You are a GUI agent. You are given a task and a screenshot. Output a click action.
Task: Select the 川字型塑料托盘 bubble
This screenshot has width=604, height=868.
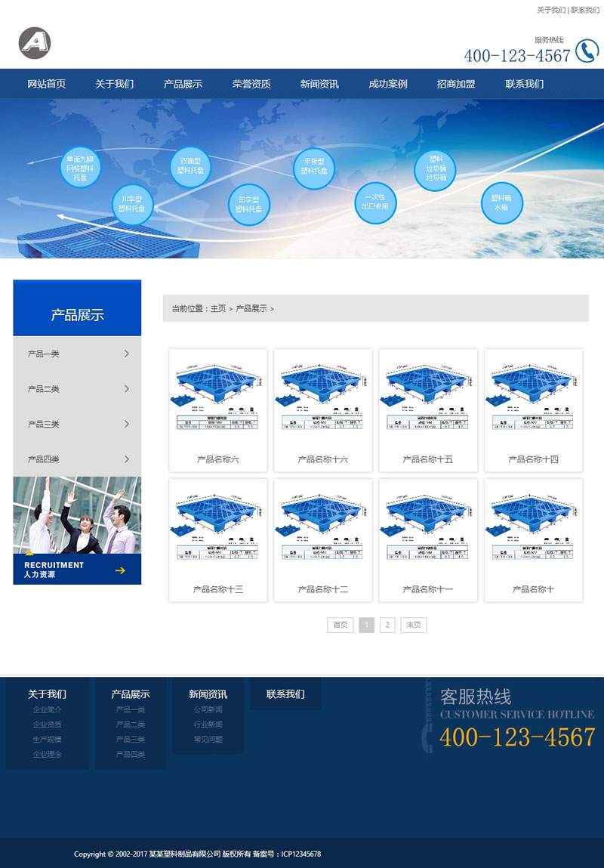132,204
